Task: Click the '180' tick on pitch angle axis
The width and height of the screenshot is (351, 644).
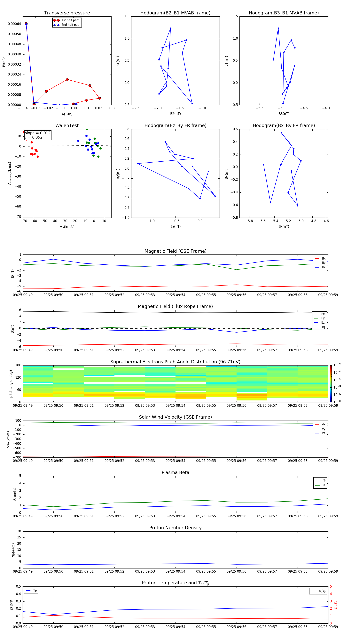Action: [x=18, y=365]
